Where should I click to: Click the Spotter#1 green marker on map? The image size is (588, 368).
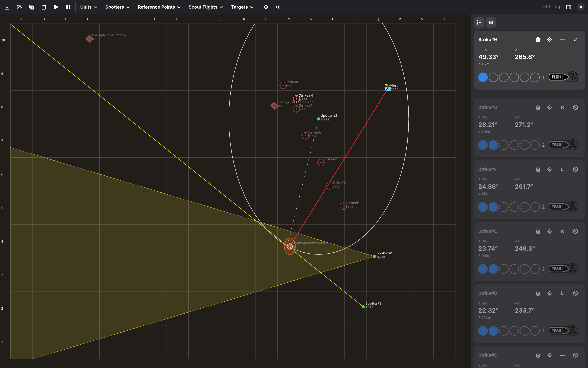pyautogui.click(x=374, y=257)
